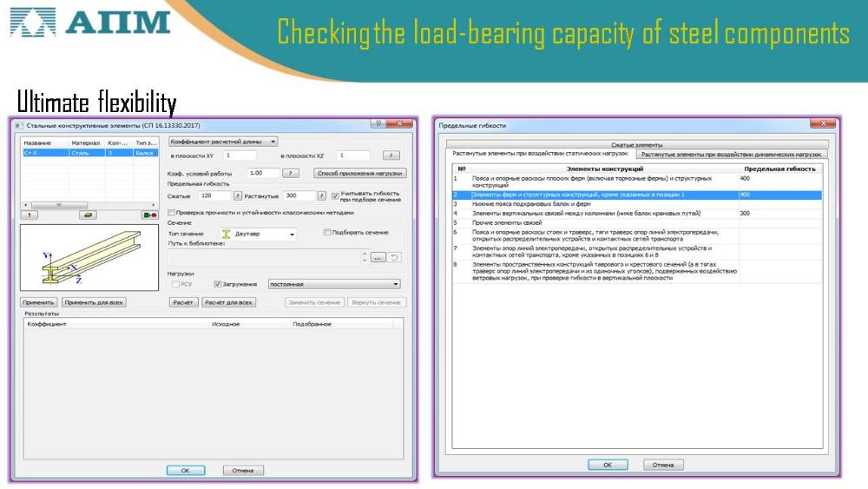
Task: Enable Проверка прочности и устойчивости checkbox
Action: coord(171,213)
